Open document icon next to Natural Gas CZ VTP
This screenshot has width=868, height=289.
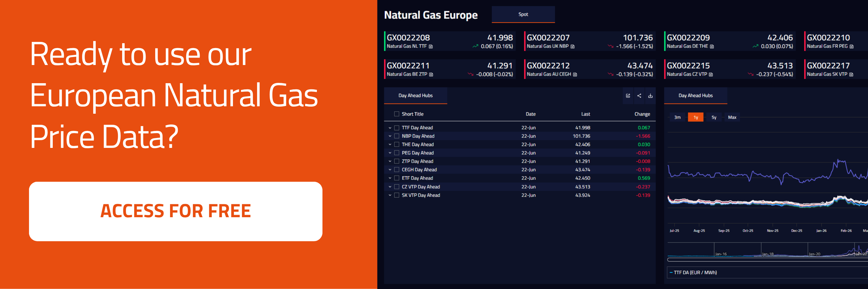point(711,74)
